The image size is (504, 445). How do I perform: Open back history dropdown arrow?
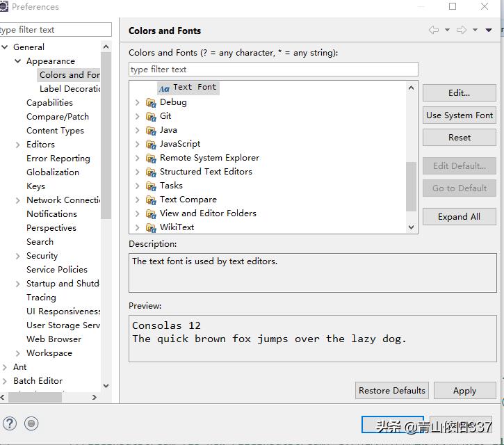pyautogui.click(x=447, y=30)
